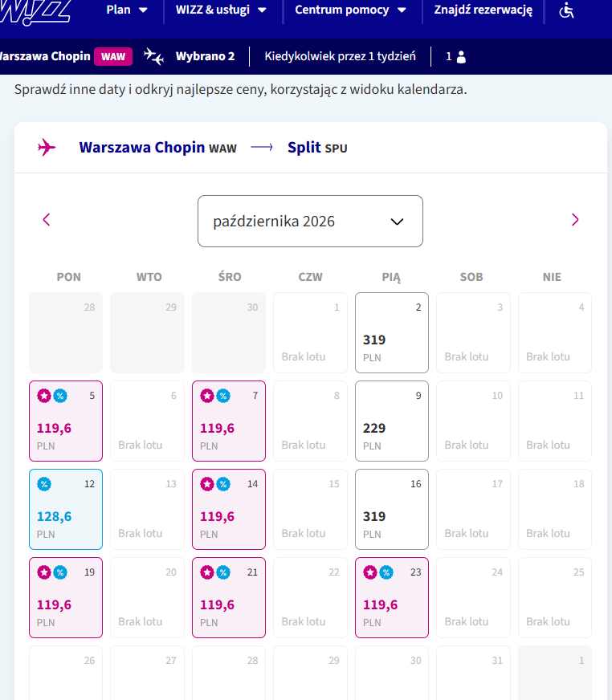Viewport: 612px width, 700px height.
Task: Select October 5 flight for 119,6 PLN
Action: pyautogui.click(x=66, y=421)
